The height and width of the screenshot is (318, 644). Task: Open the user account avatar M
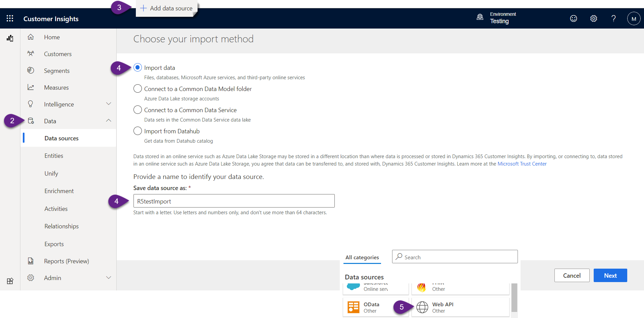(x=634, y=18)
